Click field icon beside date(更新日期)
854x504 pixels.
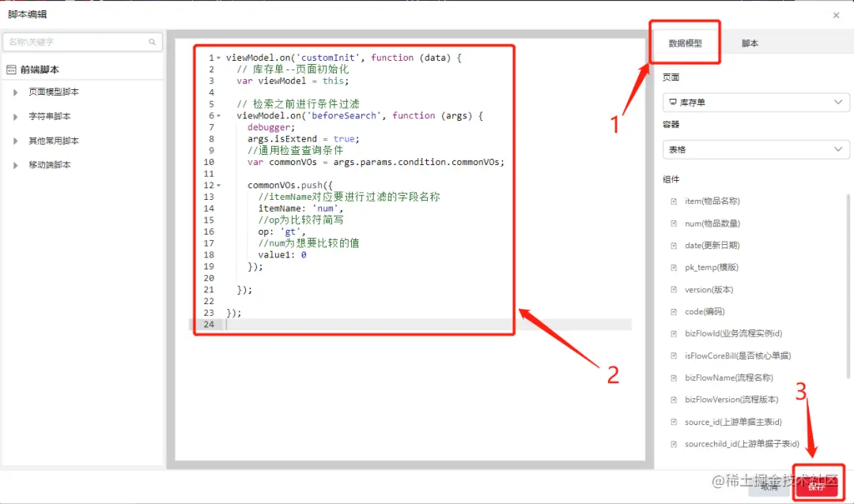674,246
